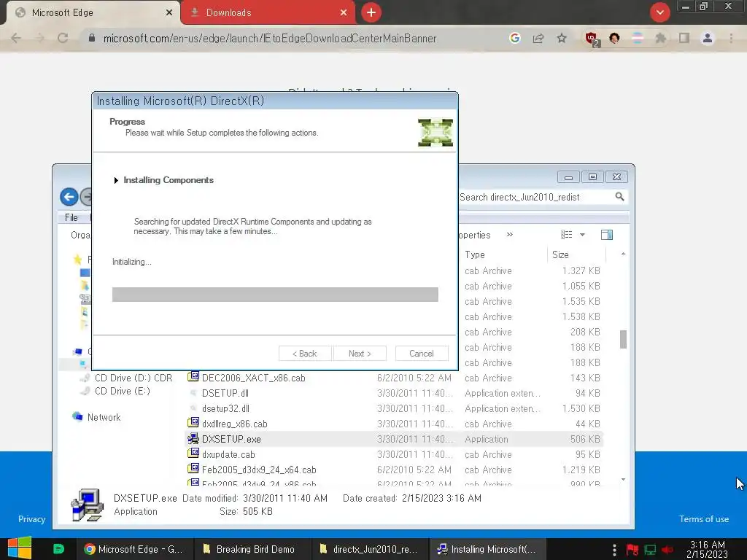Open directx_Jun2010_re taskbar window
Viewport: 747px width, 560px height.
coord(370,549)
